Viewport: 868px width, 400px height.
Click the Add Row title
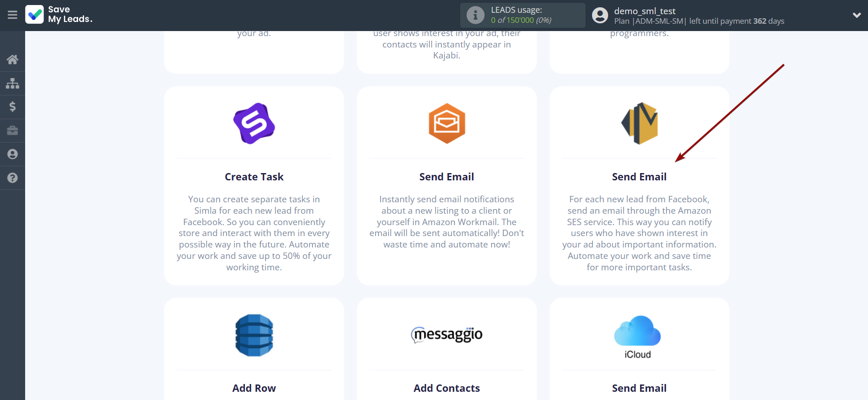tap(254, 388)
